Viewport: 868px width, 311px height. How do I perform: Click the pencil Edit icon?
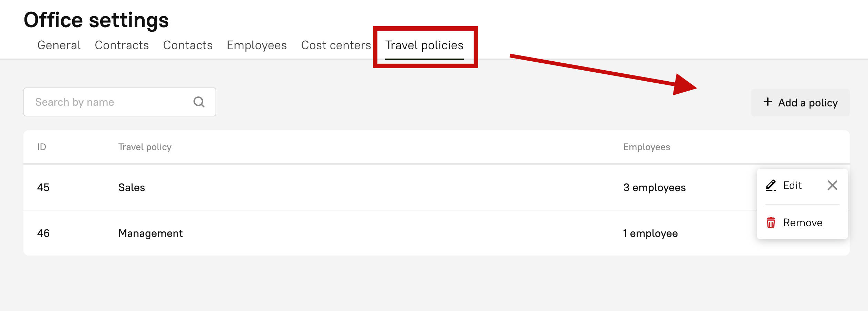[x=771, y=186]
